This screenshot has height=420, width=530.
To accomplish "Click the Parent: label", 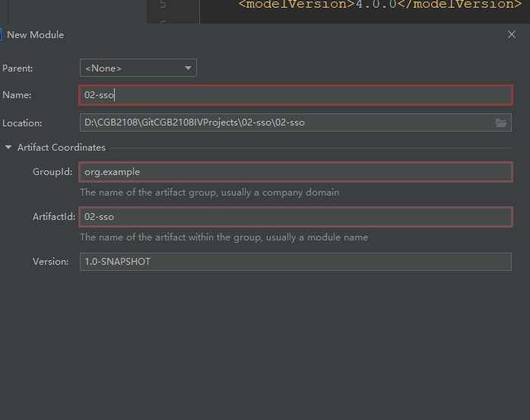I will [17, 68].
